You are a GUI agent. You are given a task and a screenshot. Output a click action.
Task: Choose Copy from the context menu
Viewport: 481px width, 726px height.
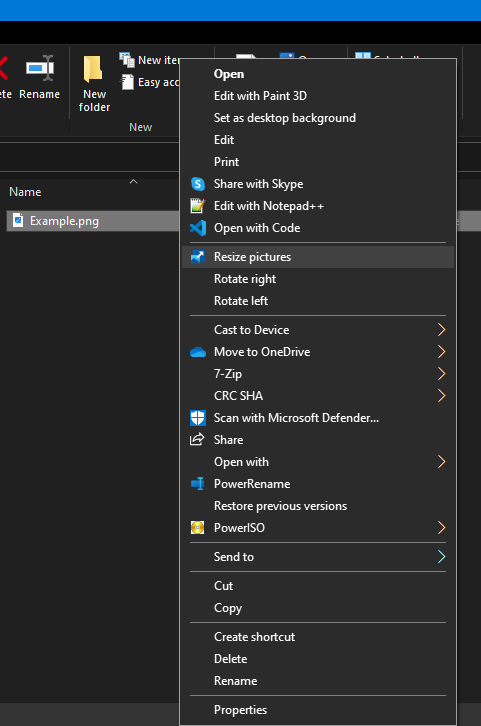point(318,607)
